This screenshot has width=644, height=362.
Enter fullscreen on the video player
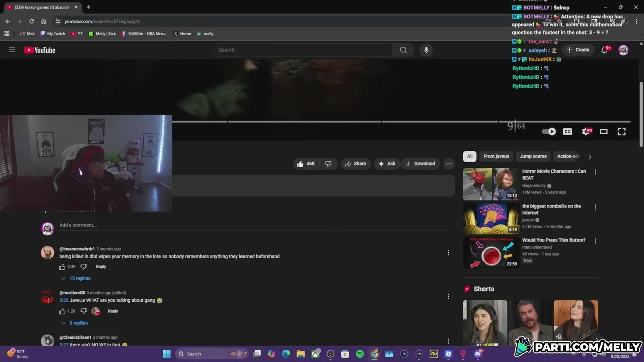coord(622,131)
